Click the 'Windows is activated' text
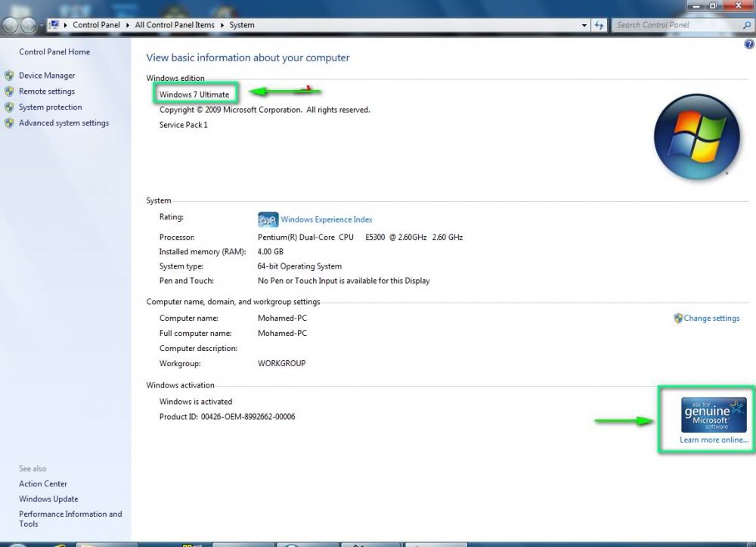756x547 pixels. tap(196, 402)
